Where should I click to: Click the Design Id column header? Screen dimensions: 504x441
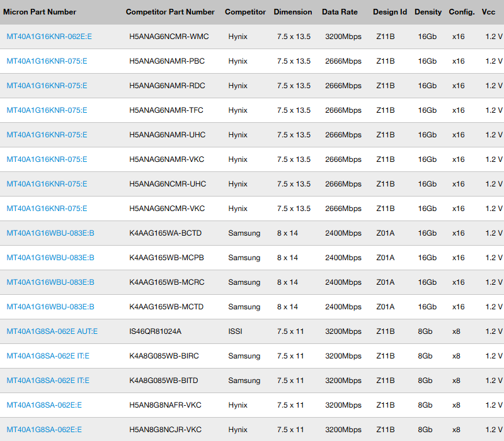coord(390,12)
